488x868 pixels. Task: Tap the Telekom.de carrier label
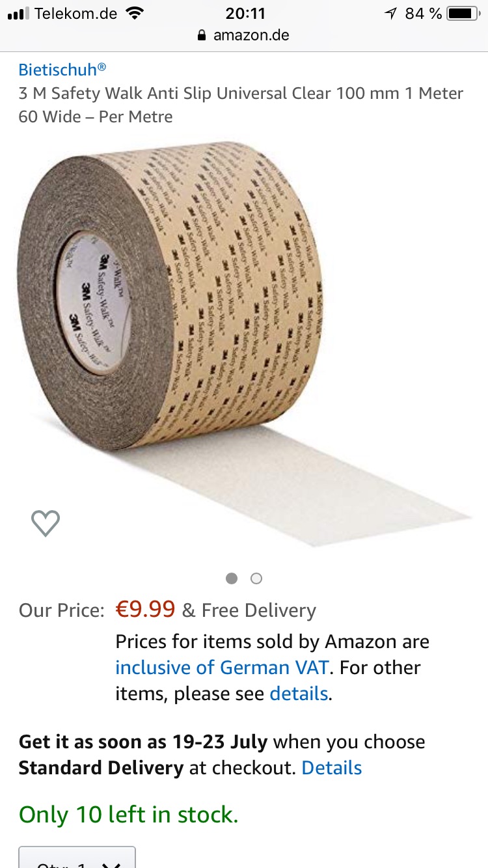[x=76, y=13]
